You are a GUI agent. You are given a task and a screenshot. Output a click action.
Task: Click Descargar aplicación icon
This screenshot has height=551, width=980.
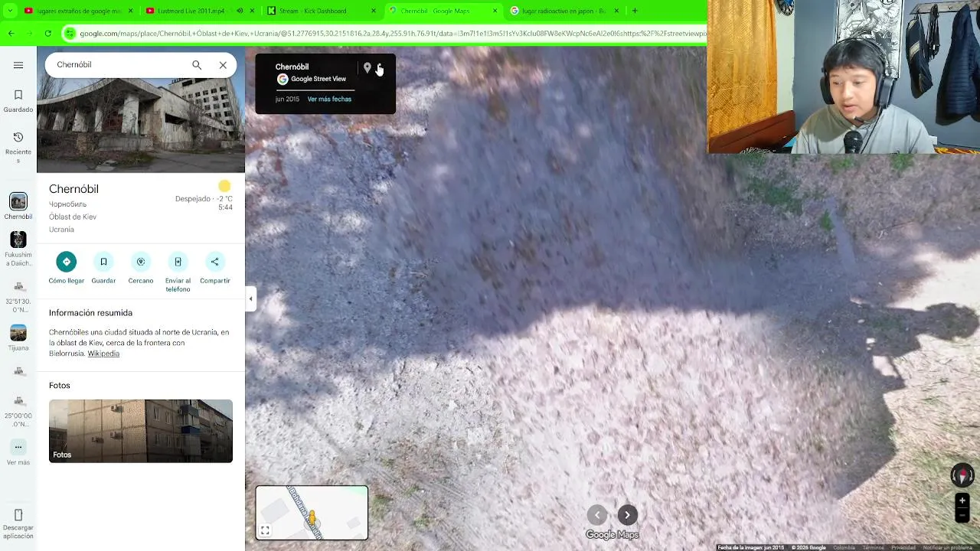click(18, 515)
